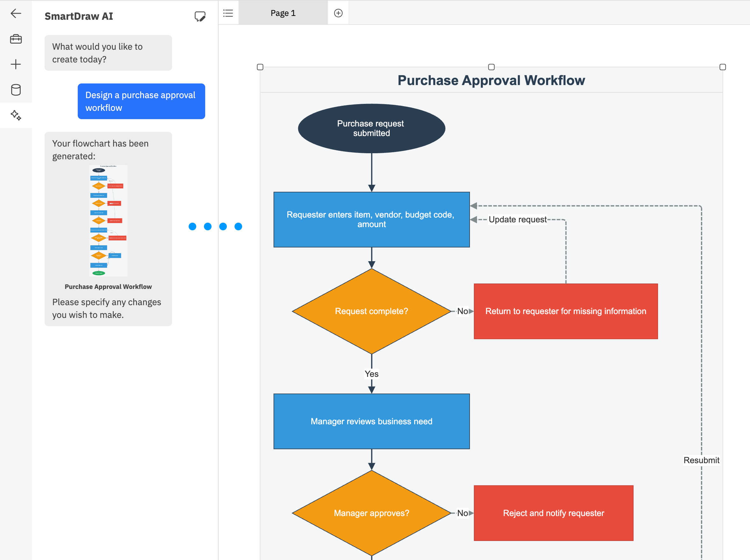The image size is (750, 560).
Task: Click the user message Design a purchase approval workflow
Action: 141,101
